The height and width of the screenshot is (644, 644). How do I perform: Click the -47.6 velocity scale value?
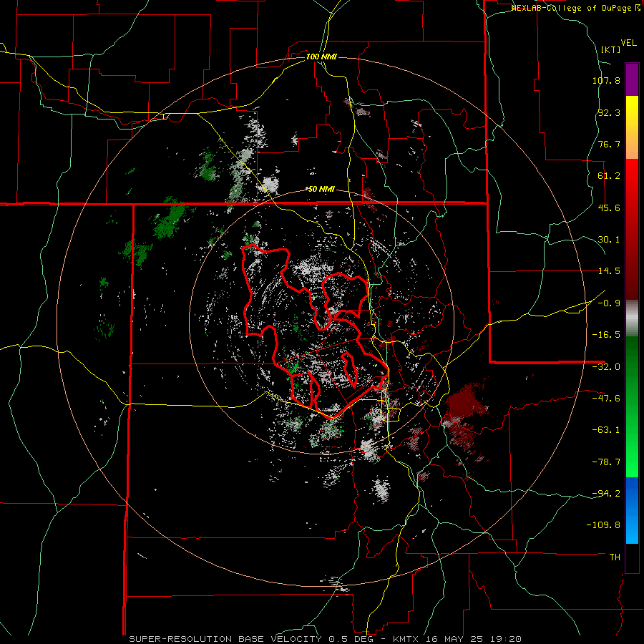(x=606, y=399)
